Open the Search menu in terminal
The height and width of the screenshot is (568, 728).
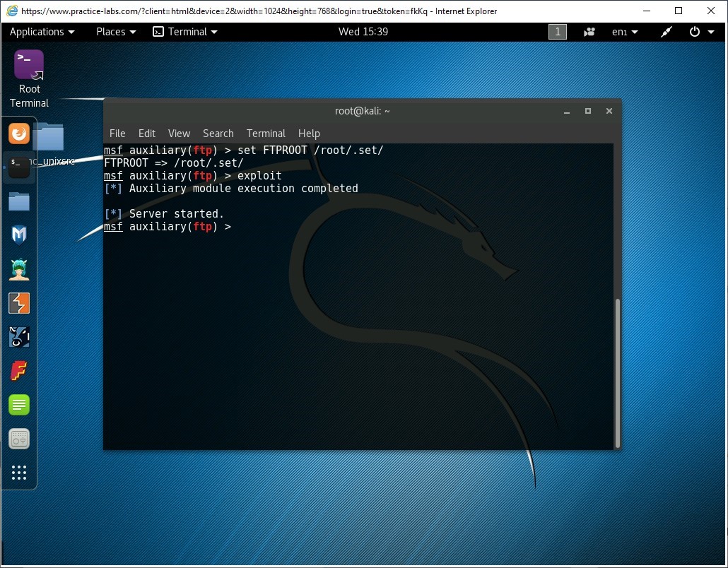(x=218, y=134)
